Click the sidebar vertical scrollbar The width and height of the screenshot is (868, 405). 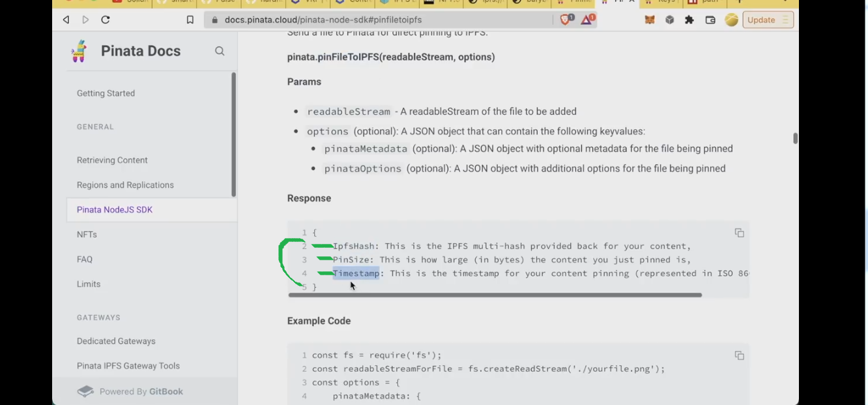(x=234, y=134)
